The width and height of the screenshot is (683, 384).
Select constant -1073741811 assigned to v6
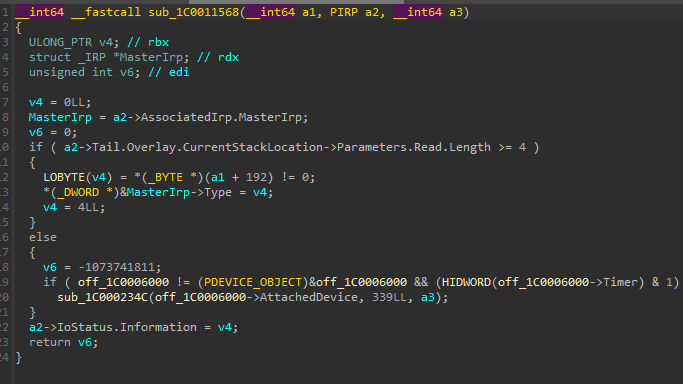116,267
